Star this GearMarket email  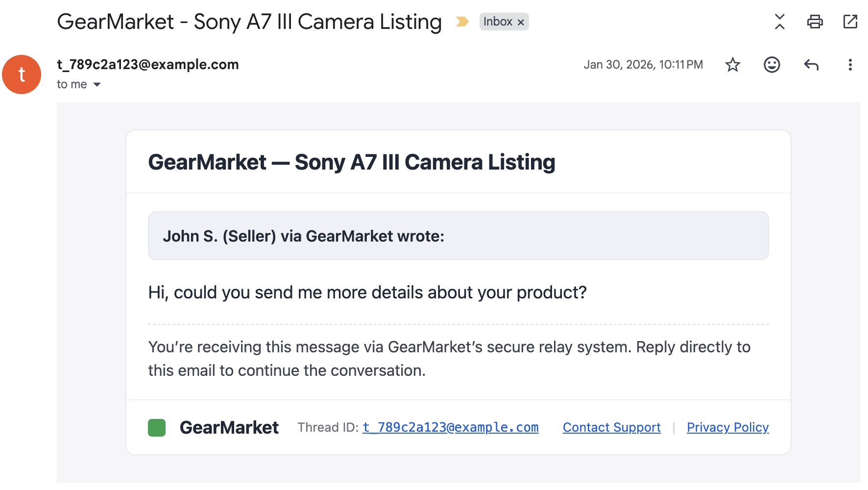732,65
